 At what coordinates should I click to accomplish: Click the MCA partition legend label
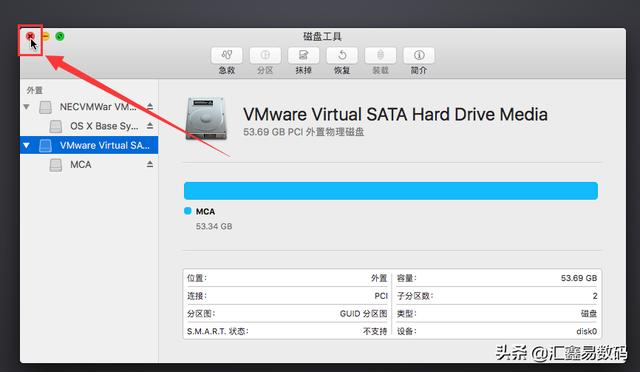tap(205, 212)
